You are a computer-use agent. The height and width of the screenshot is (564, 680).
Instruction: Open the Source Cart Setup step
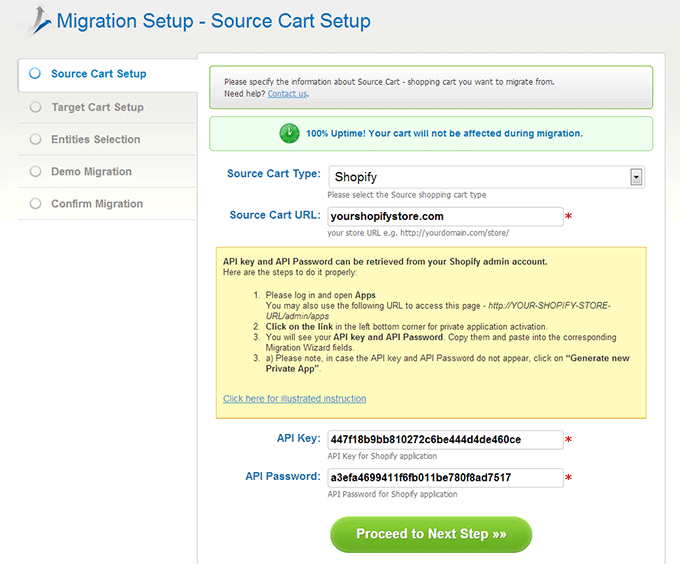[x=98, y=74]
